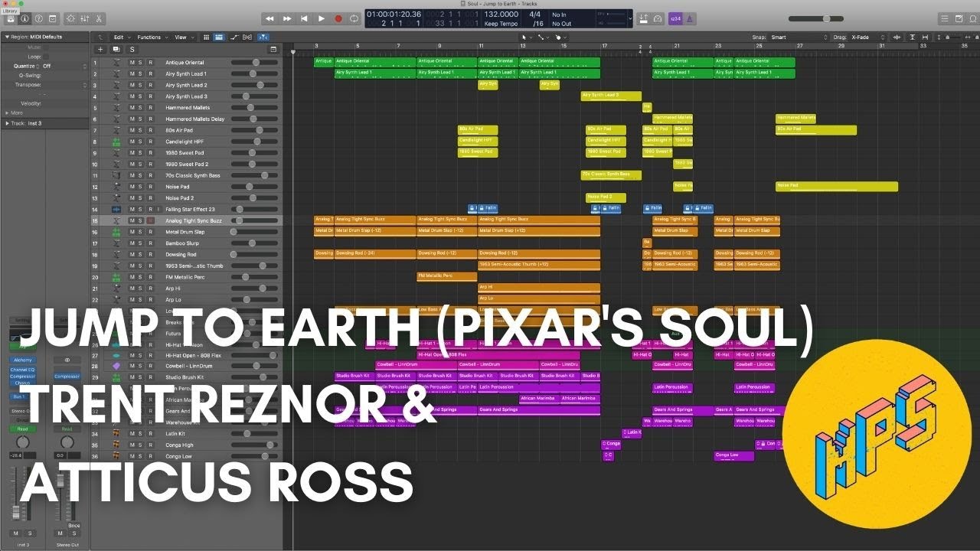Screen dimensions: 980x551
Task: Expand the Track Inst 3 disclosure triangle
Action: 8,122
